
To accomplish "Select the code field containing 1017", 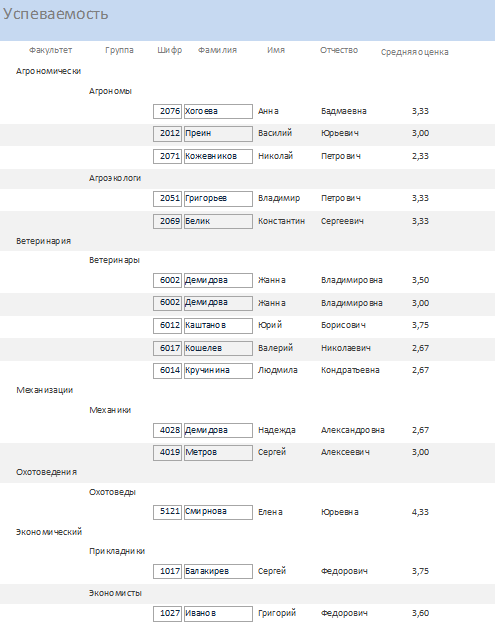I will tap(167, 571).
